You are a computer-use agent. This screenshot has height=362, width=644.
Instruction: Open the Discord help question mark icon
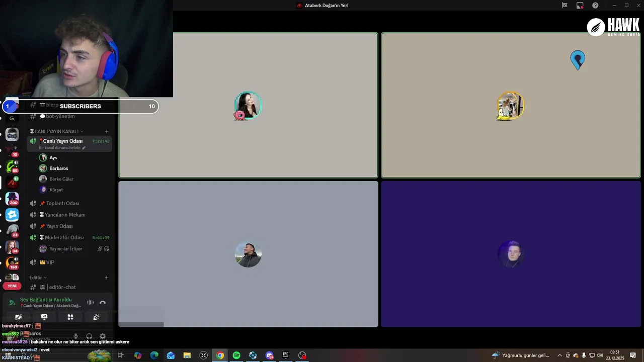[595, 6]
